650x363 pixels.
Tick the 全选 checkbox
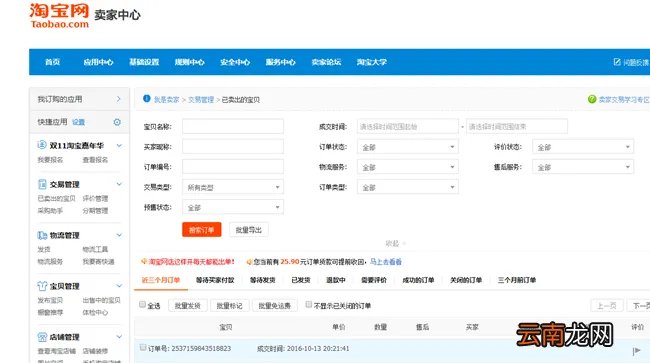(x=143, y=305)
